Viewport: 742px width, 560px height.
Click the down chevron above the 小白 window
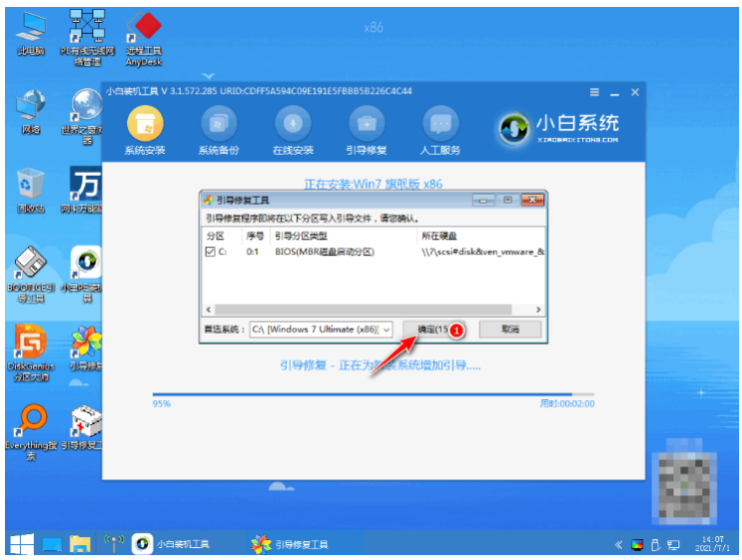click(x=210, y=75)
